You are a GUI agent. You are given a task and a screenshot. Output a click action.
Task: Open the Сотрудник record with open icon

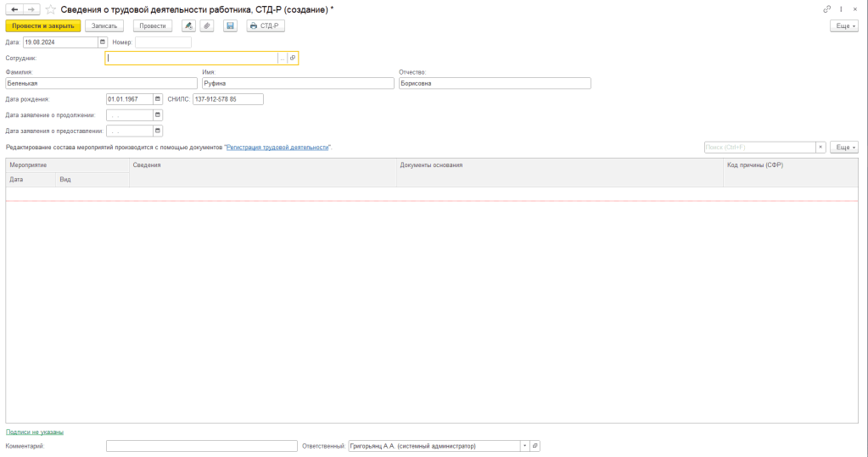pyautogui.click(x=293, y=59)
